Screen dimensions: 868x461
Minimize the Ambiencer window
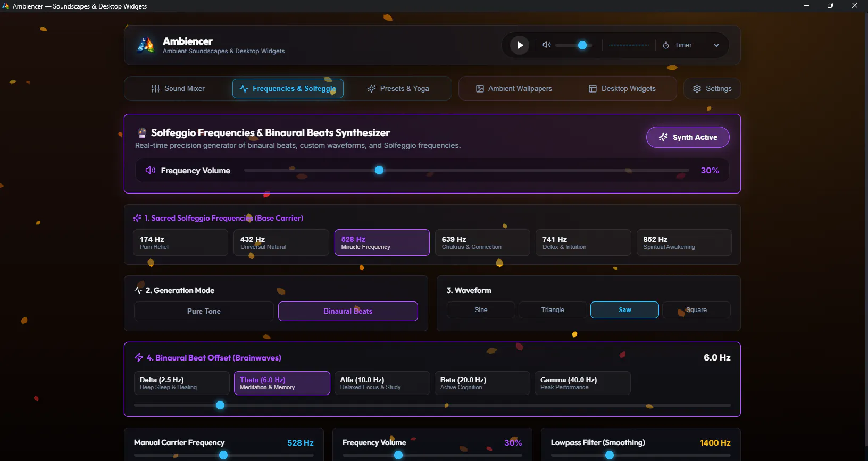tap(806, 6)
